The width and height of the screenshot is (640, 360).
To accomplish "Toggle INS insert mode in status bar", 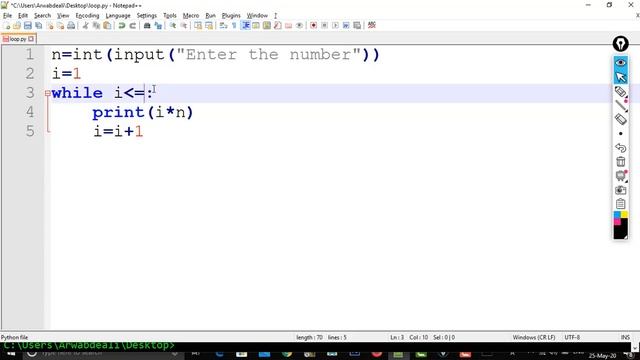I will (x=625, y=337).
